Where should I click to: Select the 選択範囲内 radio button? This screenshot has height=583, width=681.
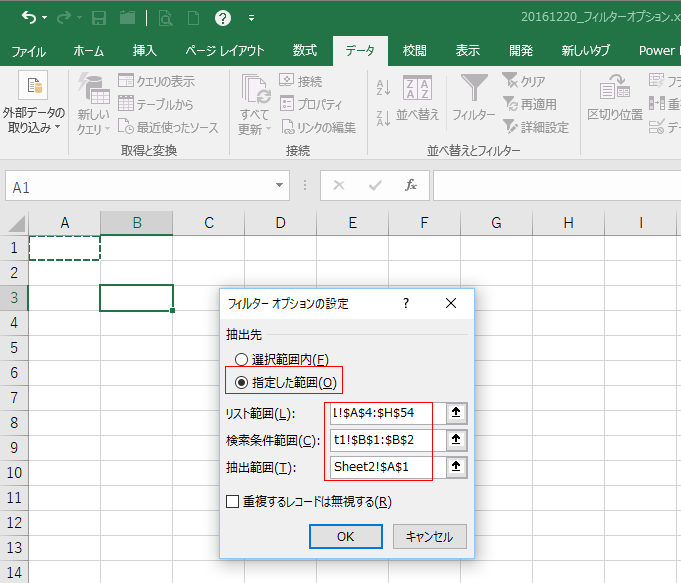(240, 359)
